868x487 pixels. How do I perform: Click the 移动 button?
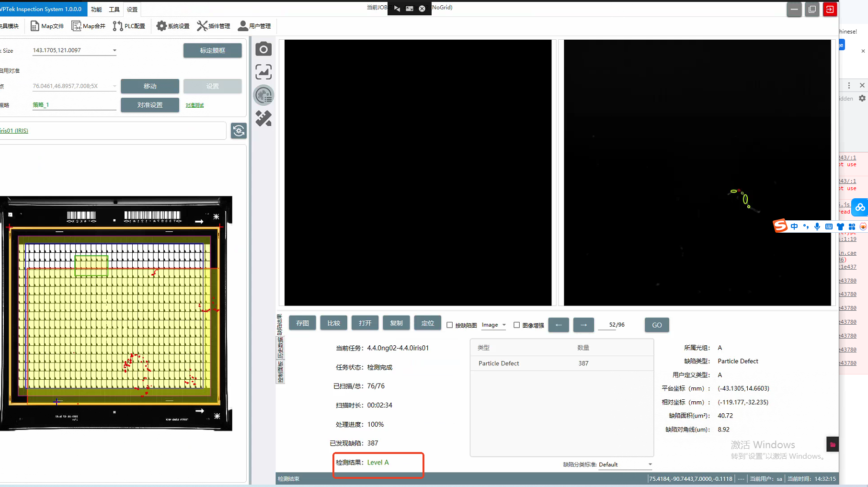(x=150, y=86)
